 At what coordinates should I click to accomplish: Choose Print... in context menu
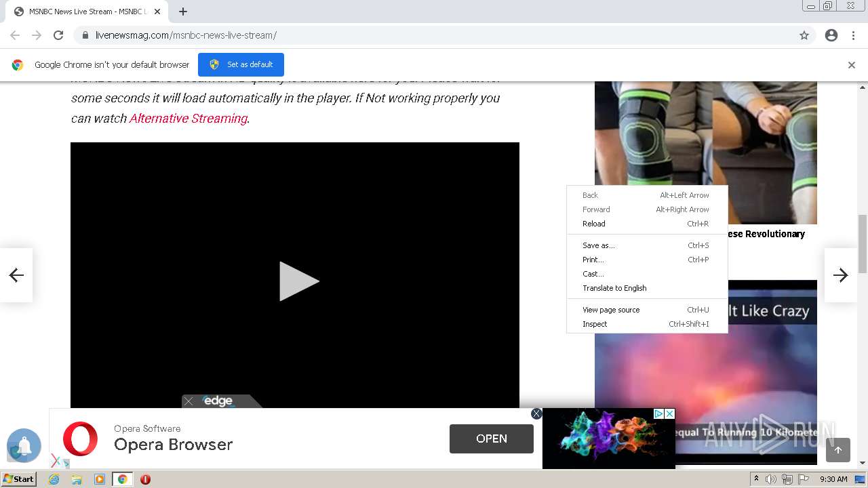pos(646,260)
